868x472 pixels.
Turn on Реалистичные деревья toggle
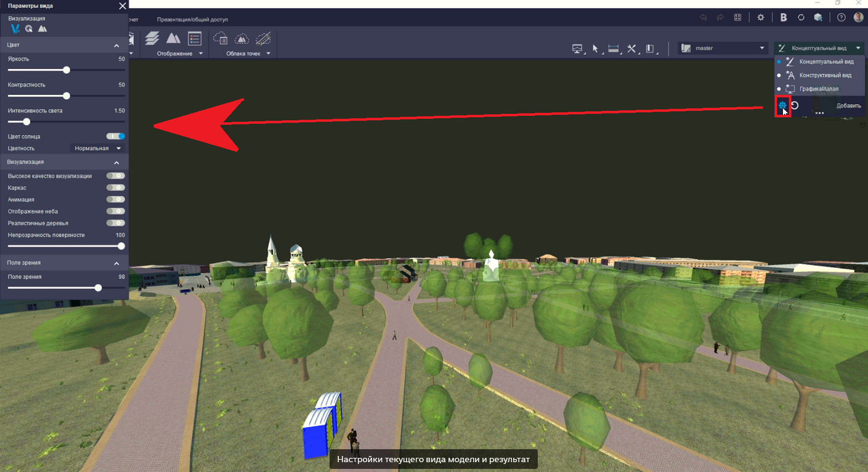pos(115,223)
